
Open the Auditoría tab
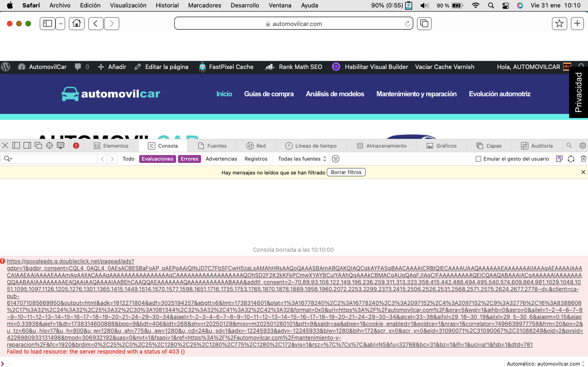coord(537,145)
